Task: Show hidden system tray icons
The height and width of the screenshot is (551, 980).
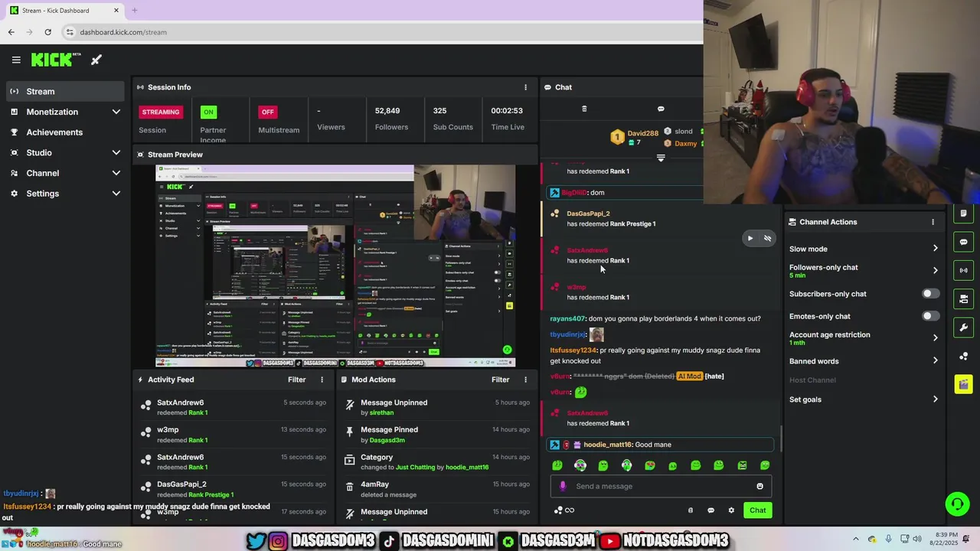Action: pos(856,540)
